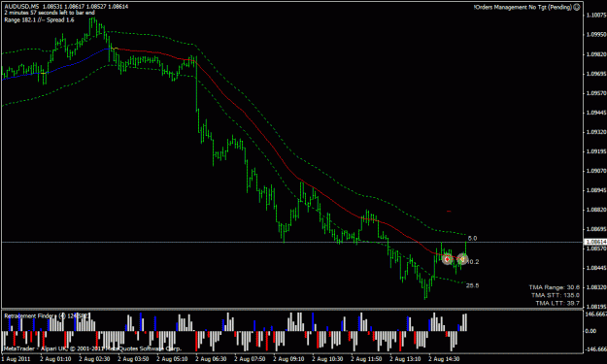The image size is (607, 364).
Task: Click the '2 Aug 11:50' time axis label
Action: coord(366,359)
